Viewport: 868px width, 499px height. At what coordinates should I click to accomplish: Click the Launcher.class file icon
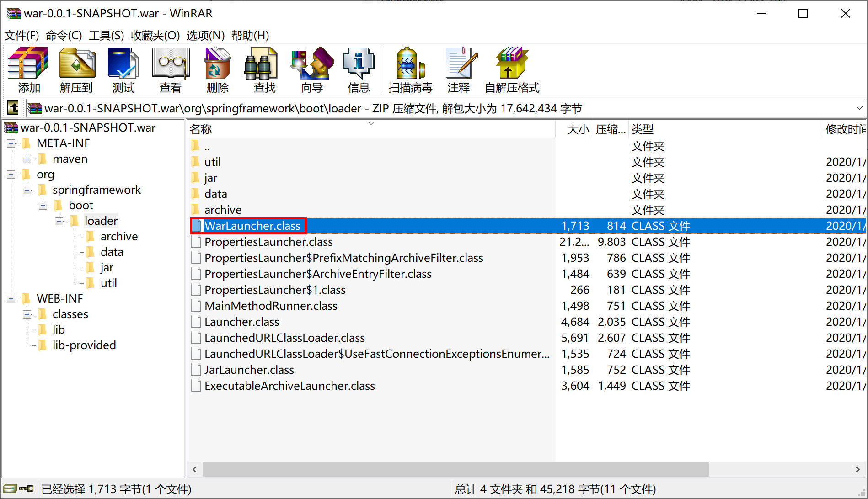(x=196, y=322)
